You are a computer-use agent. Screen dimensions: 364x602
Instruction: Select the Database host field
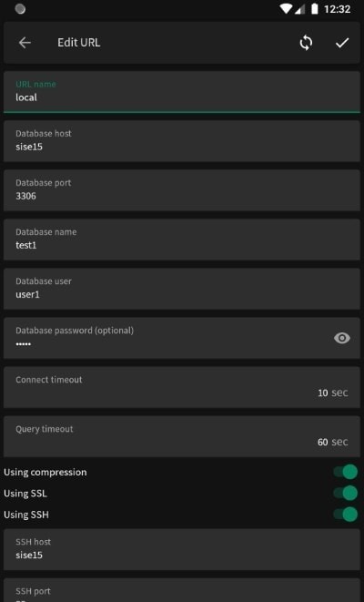pyautogui.click(x=182, y=141)
